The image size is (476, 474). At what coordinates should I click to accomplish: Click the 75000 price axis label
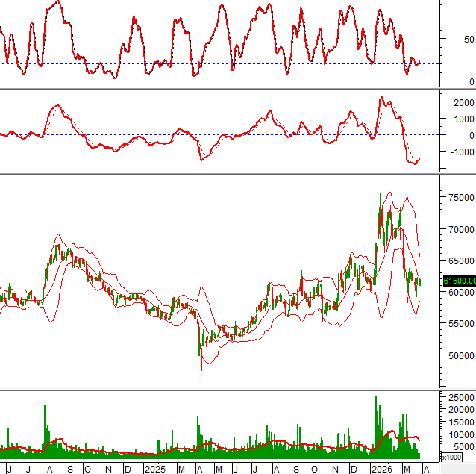point(460,198)
